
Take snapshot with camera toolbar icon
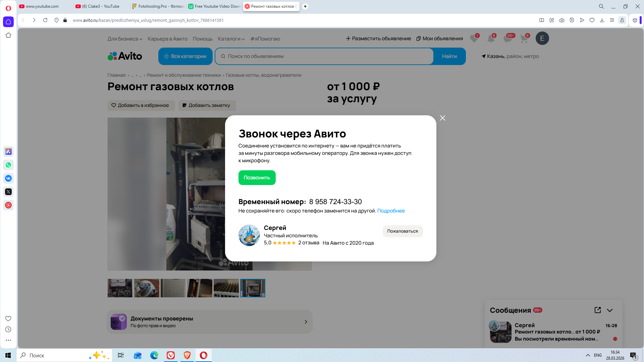tap(562, 20)
